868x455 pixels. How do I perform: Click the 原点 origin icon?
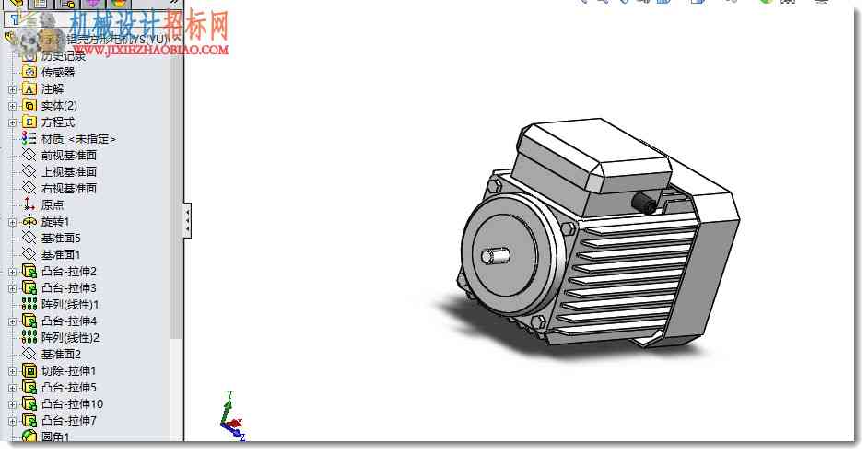29,204
